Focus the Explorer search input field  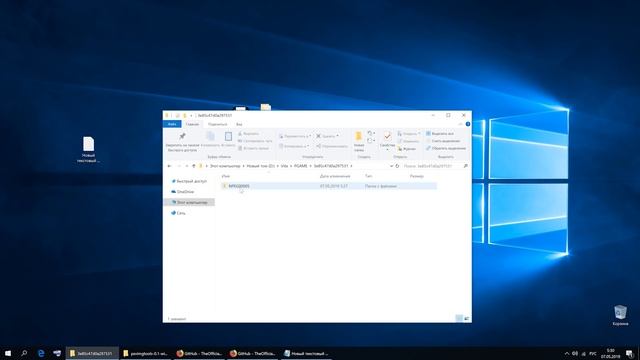432,166
